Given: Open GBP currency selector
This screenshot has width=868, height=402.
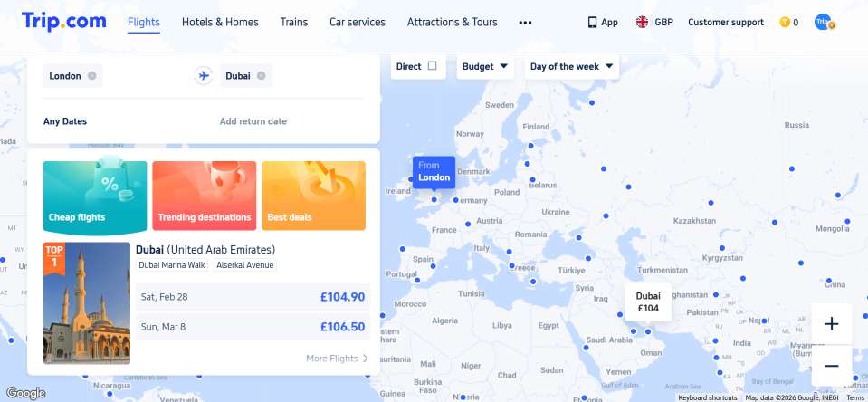Looking at the screenshot, I should point(663,22).
